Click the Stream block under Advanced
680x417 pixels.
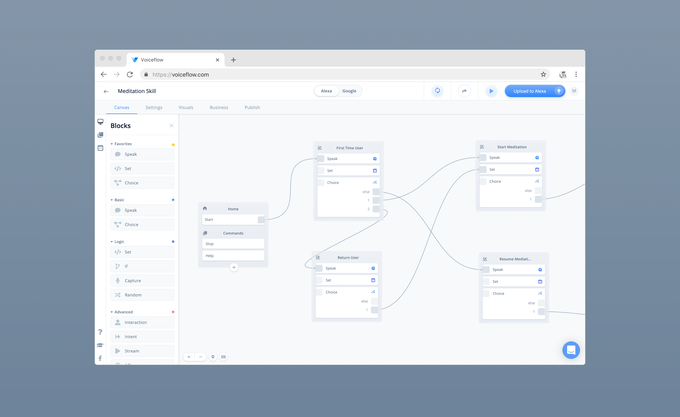click(x=132, y=351)
